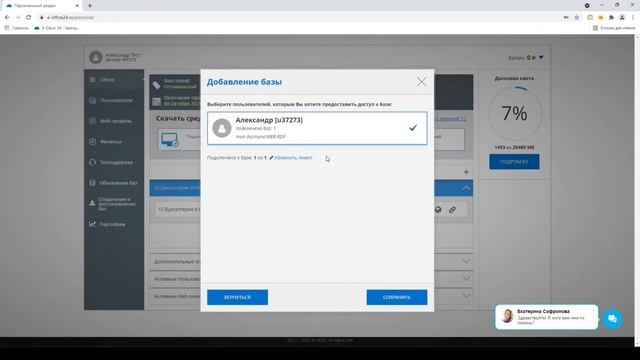Collapse the blue 1С:Бухгалтерия section chevron
Viewport: 640px width, 360px height.
[x=466, y=188]
